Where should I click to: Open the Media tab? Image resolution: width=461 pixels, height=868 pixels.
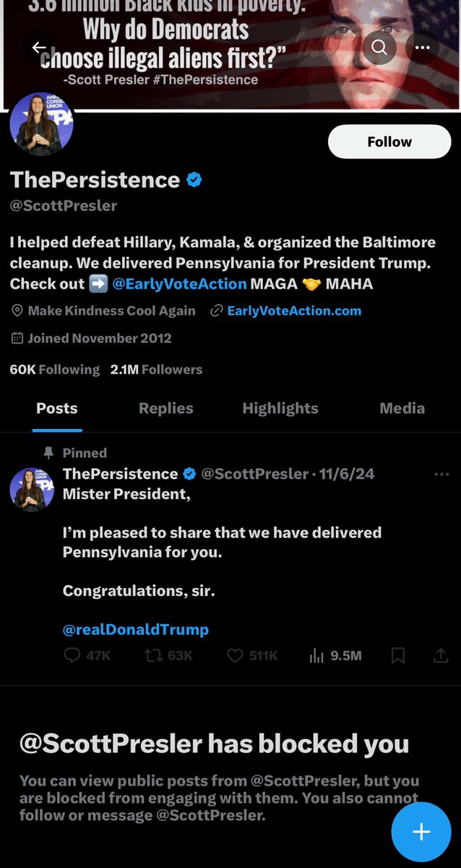tap(402, 409)
